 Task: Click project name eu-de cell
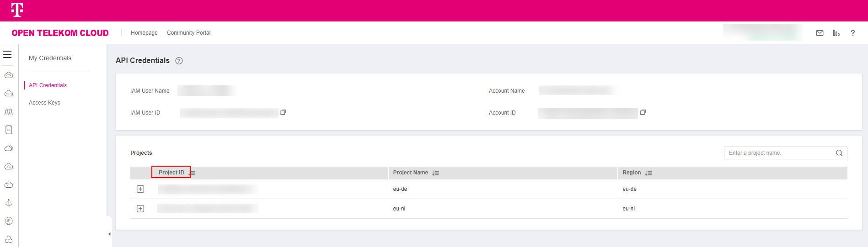[x=400, y=189]
